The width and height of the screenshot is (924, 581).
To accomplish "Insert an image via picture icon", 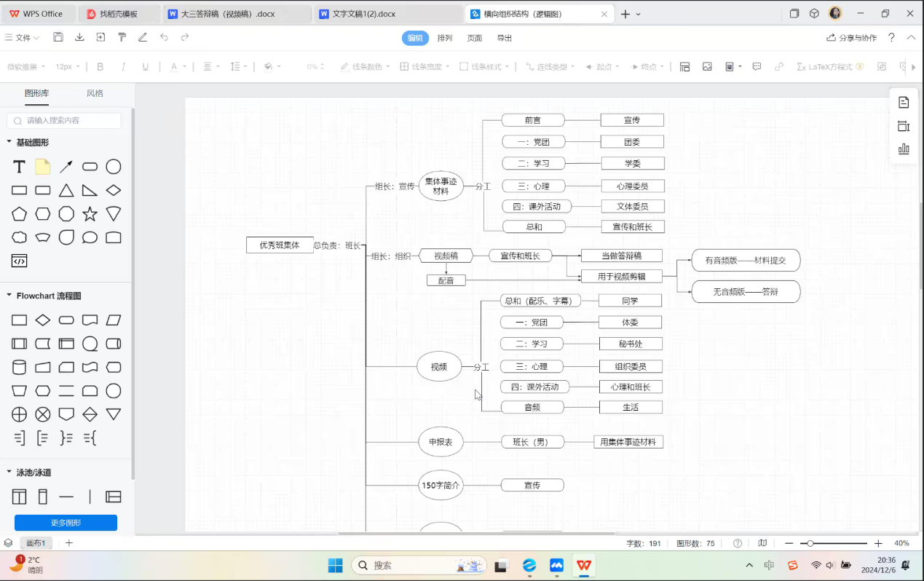I will point(707,66).
